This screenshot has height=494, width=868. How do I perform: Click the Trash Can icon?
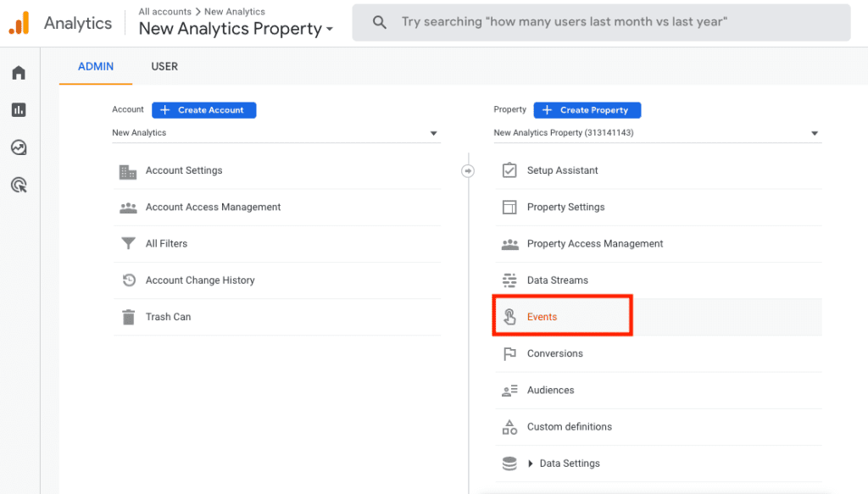128,317
